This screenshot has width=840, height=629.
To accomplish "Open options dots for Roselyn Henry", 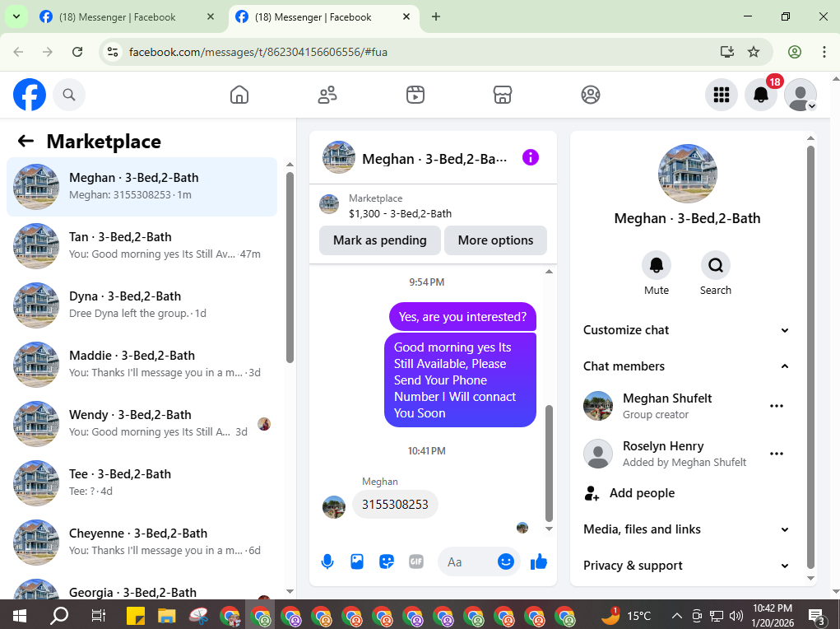I will click(777, 454).
